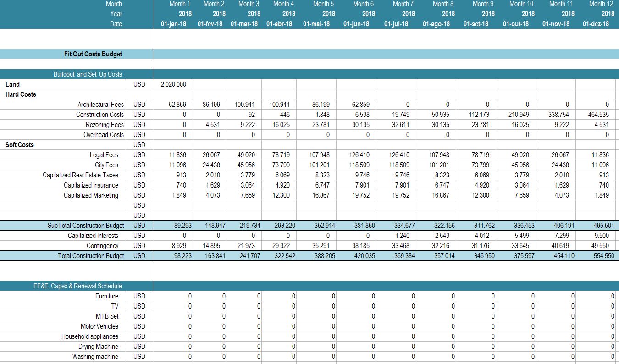Screen dimensions: 619x364
Task: Select the FF&E Capex & Renewal Schedule heading
Action: 77,286
